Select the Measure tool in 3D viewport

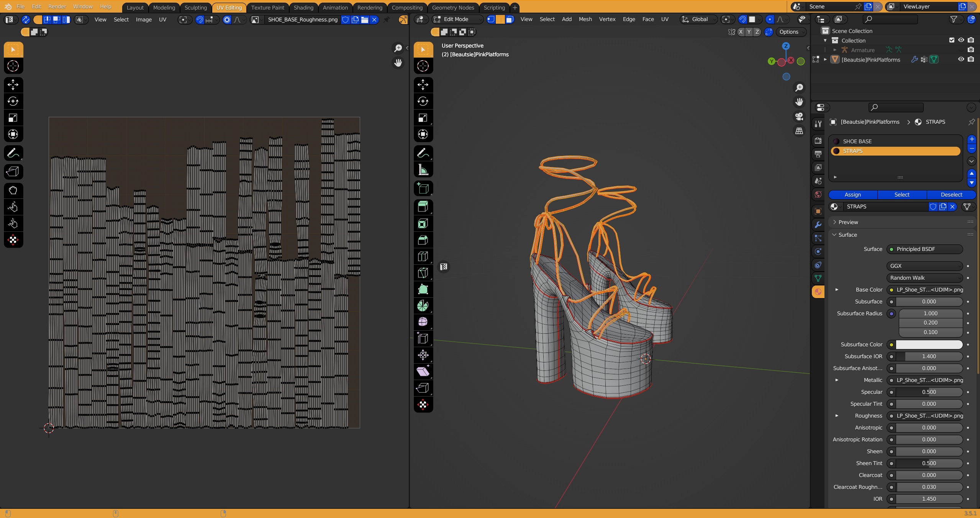423,170
